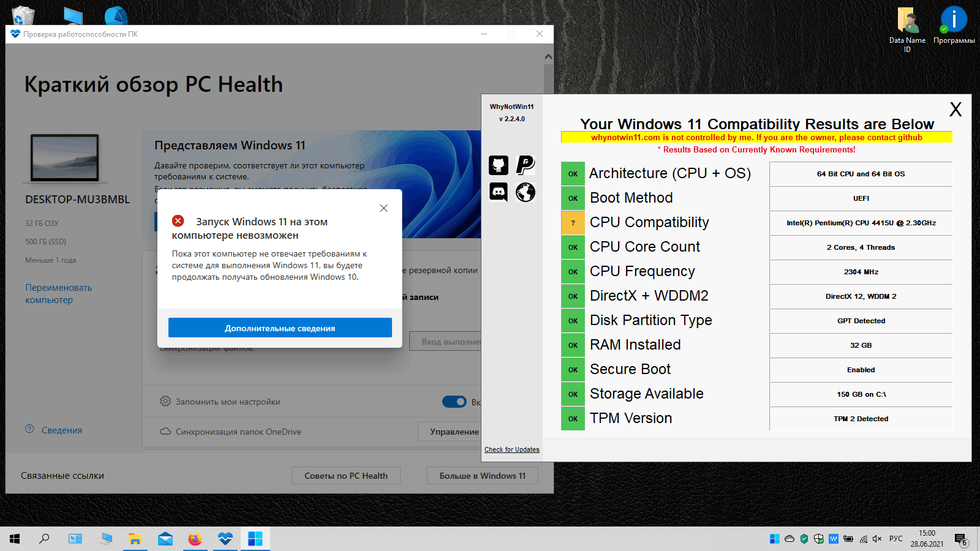The width and height of the screenshot is (980, 551).
Task: Open Firefox from the taskbar
Action: [195, 539]
